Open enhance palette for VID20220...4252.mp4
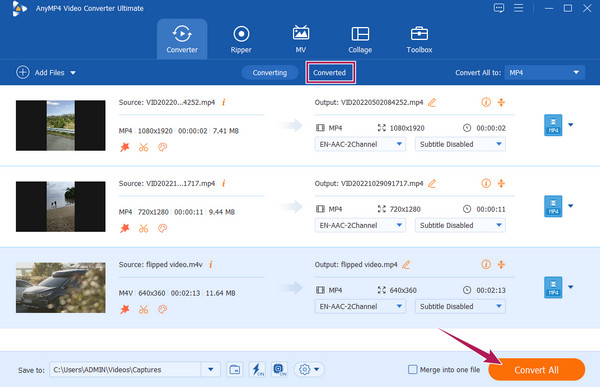Image resolution: width=600 pixels, height=387 pixels. pyautogui.click(x=163, y=147)
